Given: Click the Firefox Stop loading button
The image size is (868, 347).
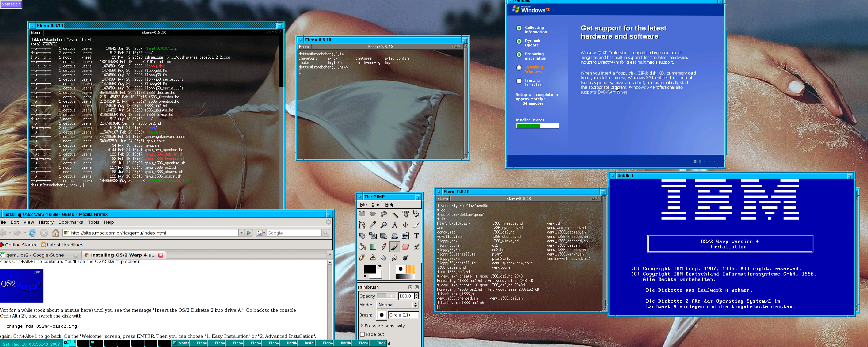Looking at the screenshot, I should click(44, 233).
